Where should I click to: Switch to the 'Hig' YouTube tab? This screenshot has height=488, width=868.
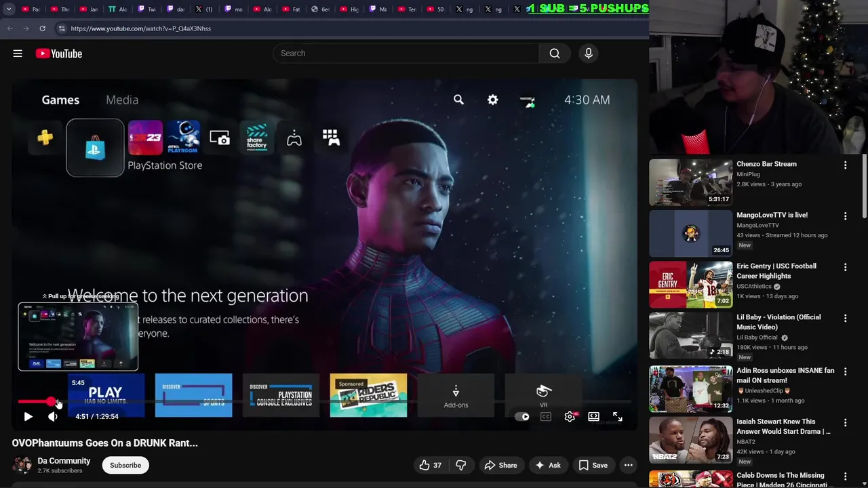[350, 9]
